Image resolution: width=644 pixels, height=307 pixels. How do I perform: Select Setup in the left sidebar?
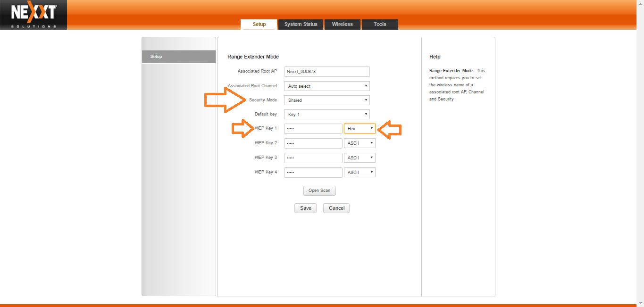(179, 57)
